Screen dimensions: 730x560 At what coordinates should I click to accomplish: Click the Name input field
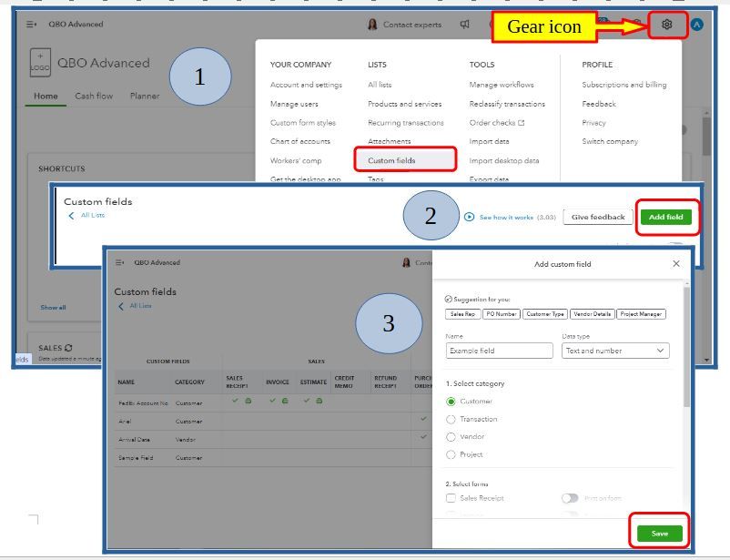pyautogui.click(x=499, y=351)
